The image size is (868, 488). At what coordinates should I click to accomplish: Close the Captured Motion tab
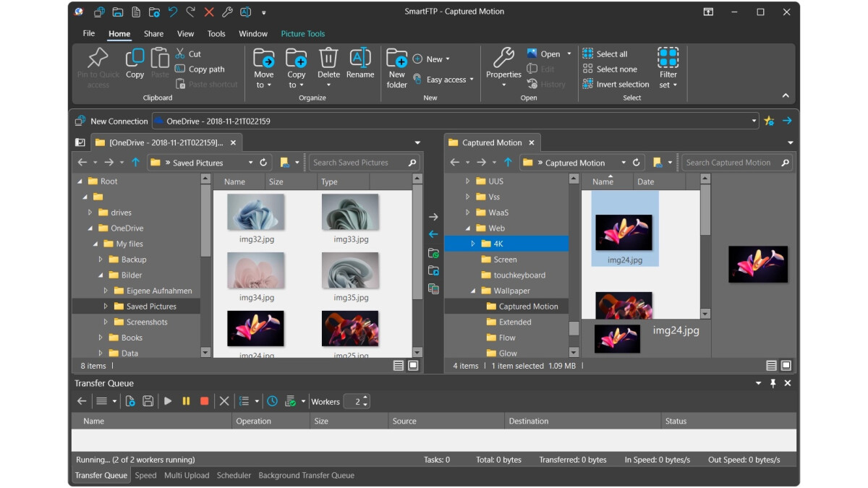tap(532, 142)
